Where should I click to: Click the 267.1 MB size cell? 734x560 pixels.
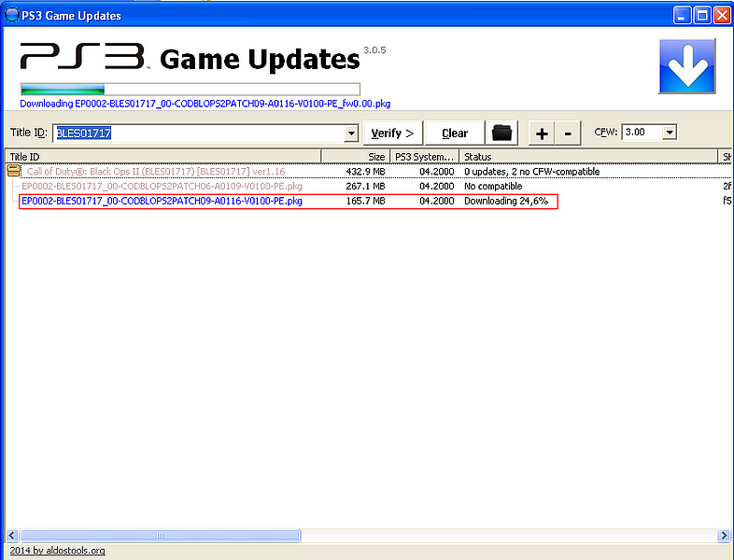(x=365, y=186)
